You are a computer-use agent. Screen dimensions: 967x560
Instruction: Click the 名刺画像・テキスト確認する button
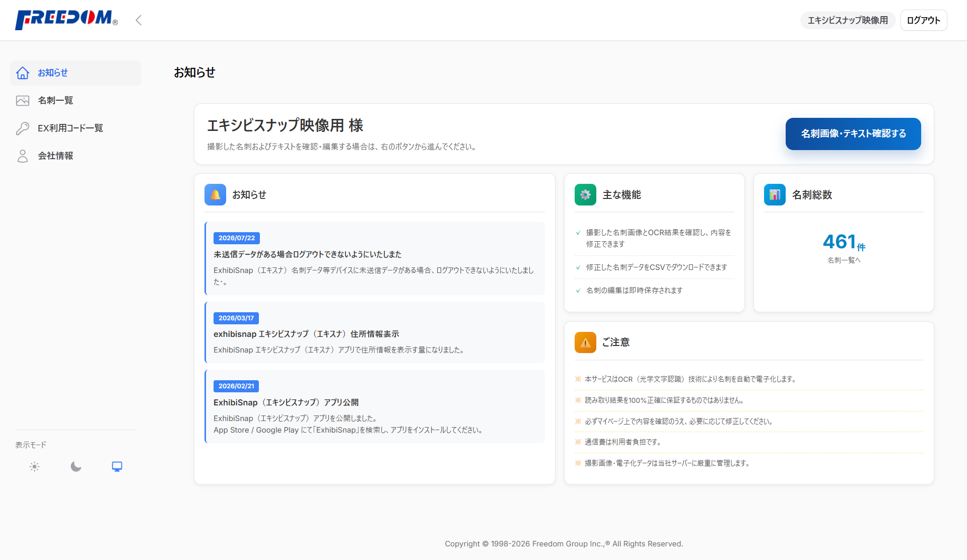click(x=853, y=134)
